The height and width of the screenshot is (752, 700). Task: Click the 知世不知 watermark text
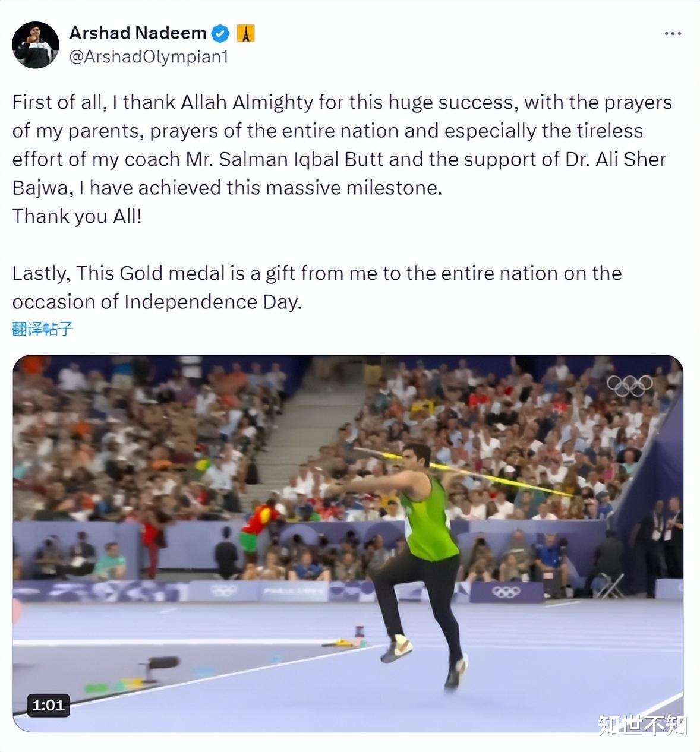click(x=642, y=725)
